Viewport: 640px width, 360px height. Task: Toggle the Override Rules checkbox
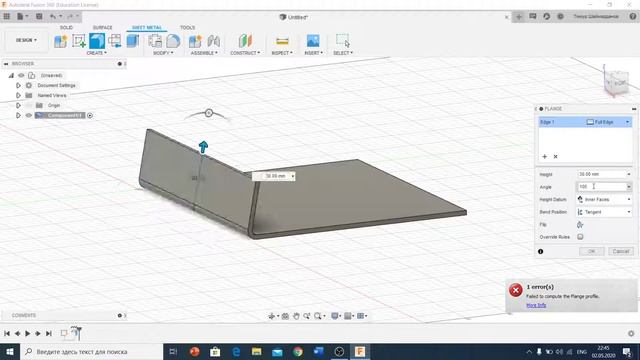[580, 237]
